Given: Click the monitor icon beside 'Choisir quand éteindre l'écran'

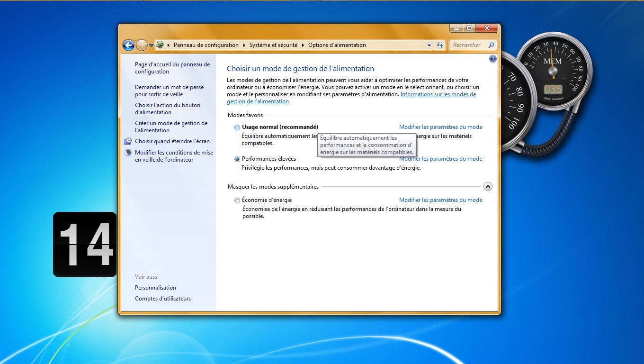Looking at the screenshot, I should coord(128,141).
